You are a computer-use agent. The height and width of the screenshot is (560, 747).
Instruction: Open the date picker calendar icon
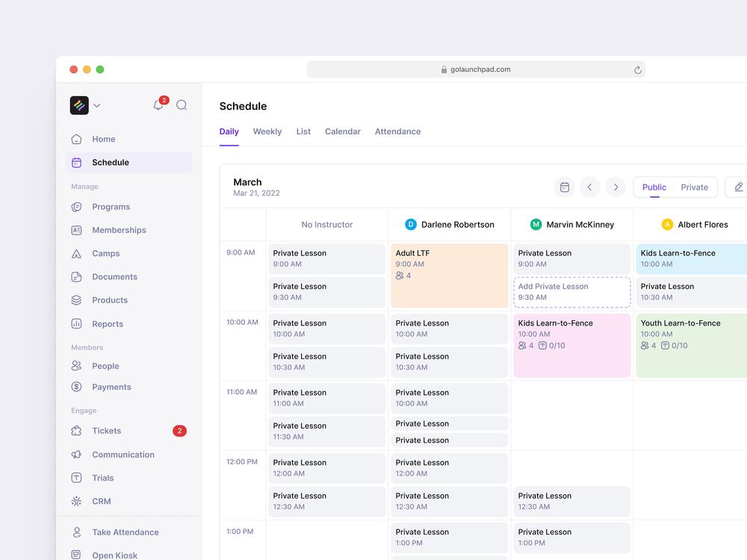(x=565, y=187)
